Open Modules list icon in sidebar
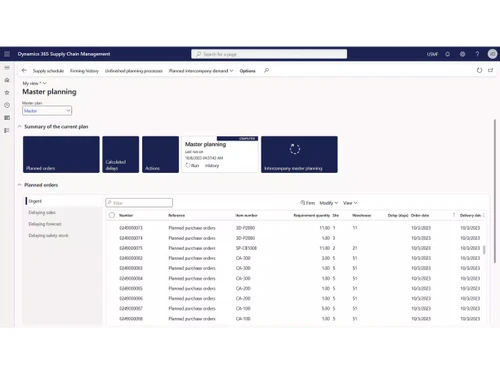This screenshot has width=500, height=375. (x=7, y=130)
